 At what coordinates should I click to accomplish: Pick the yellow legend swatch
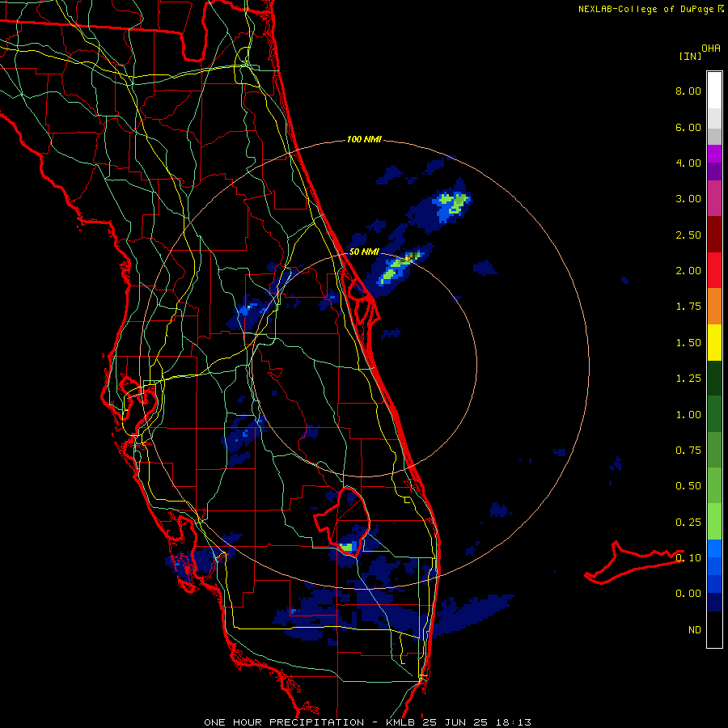(x=714, y=342)
